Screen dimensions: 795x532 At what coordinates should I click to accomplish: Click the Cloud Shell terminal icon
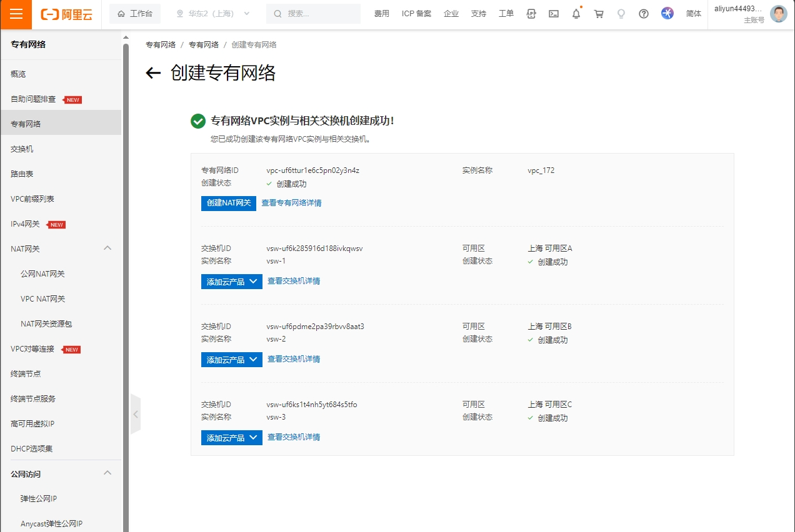[553, 14]
